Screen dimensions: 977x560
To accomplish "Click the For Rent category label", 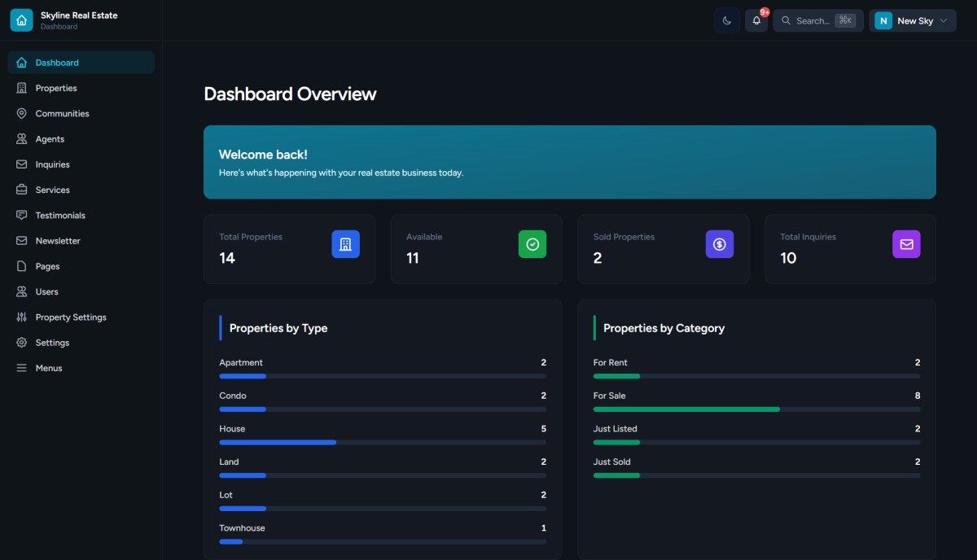I will tap(611, 363).
